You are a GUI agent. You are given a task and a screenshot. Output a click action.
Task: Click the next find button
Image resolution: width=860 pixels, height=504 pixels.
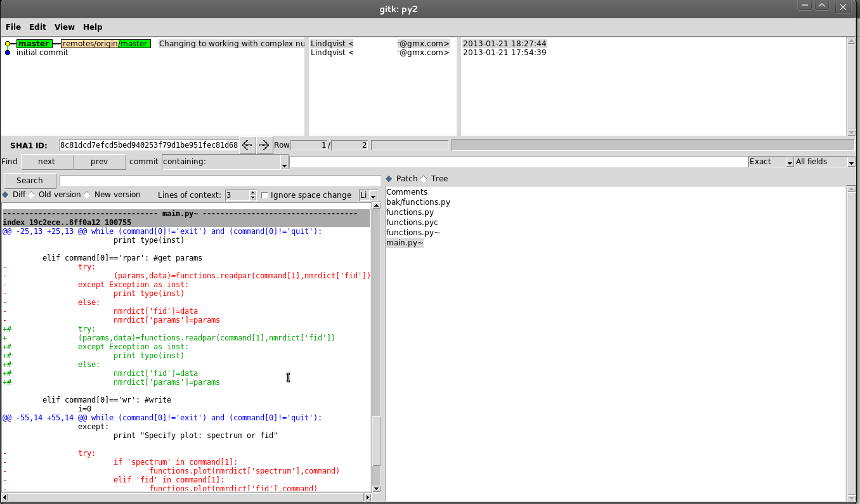[47, 162]
